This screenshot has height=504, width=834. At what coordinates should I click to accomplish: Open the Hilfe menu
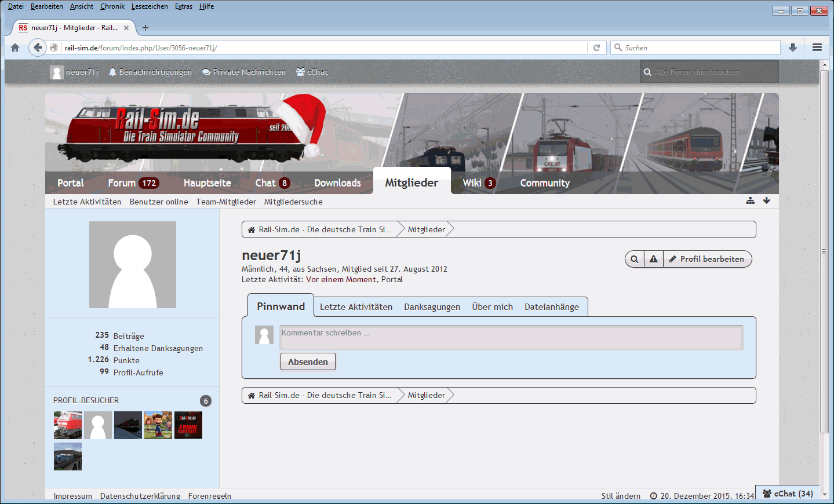(207, 6)
